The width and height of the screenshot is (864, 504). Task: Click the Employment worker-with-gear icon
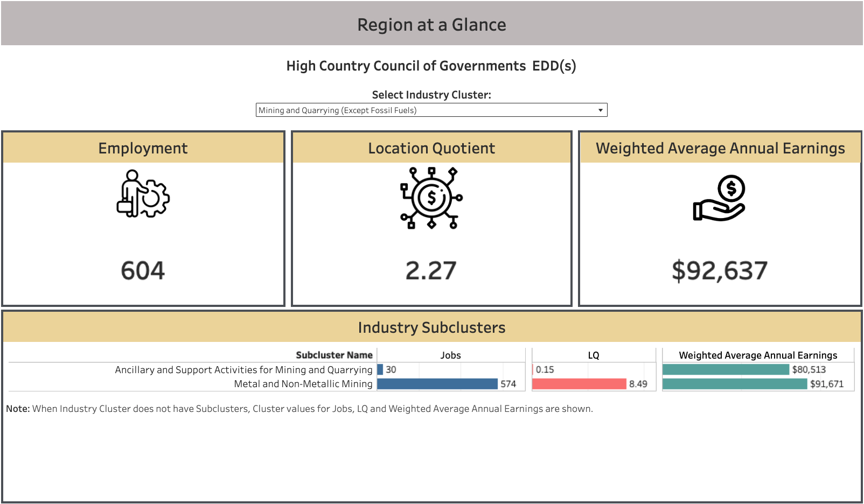point(143,194)
